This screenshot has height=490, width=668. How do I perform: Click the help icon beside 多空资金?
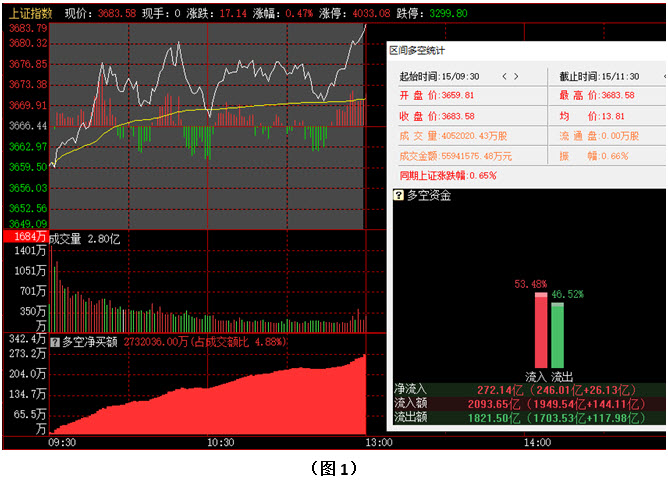coord(398,196)
